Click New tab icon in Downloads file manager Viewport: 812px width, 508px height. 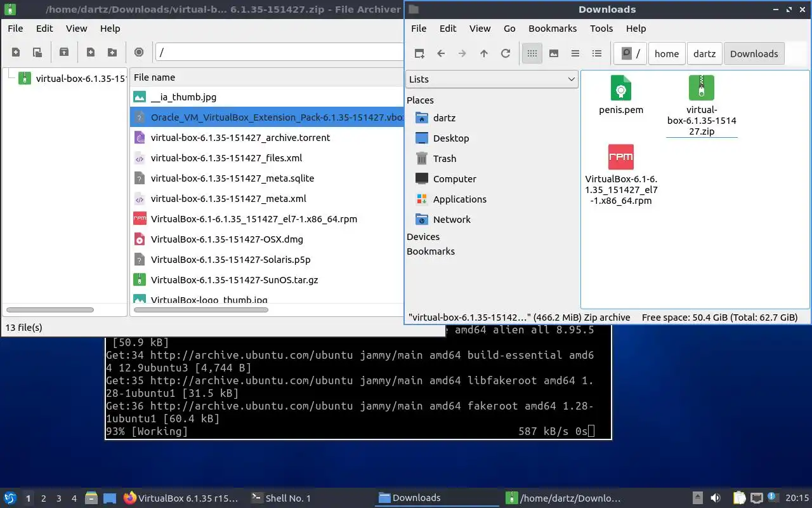(419, 54)
